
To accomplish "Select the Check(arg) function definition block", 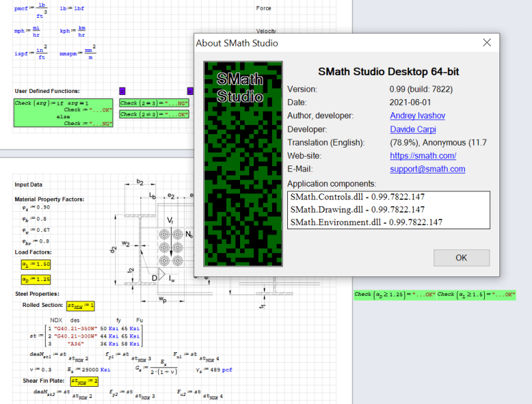I will tap(63, 113).
